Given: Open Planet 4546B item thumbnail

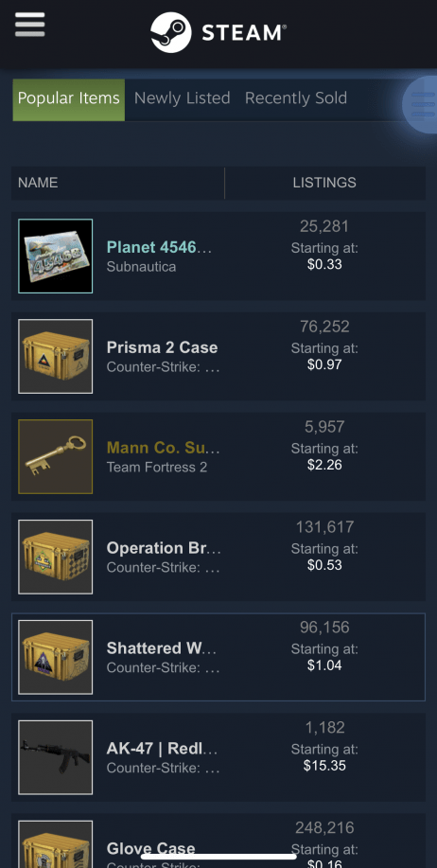Looking at the screenshot, I should pyautogui.click(x=55, y=256).
